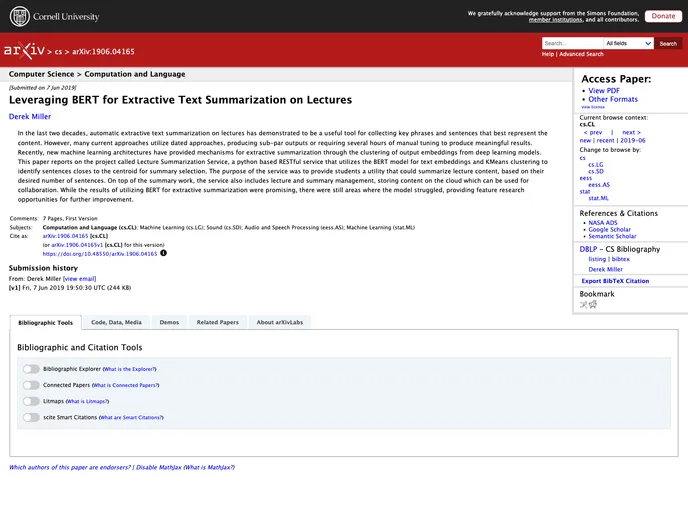Open the NASA ADS reference link
This screenshot has height=512, width=688.
click(603, 222)
